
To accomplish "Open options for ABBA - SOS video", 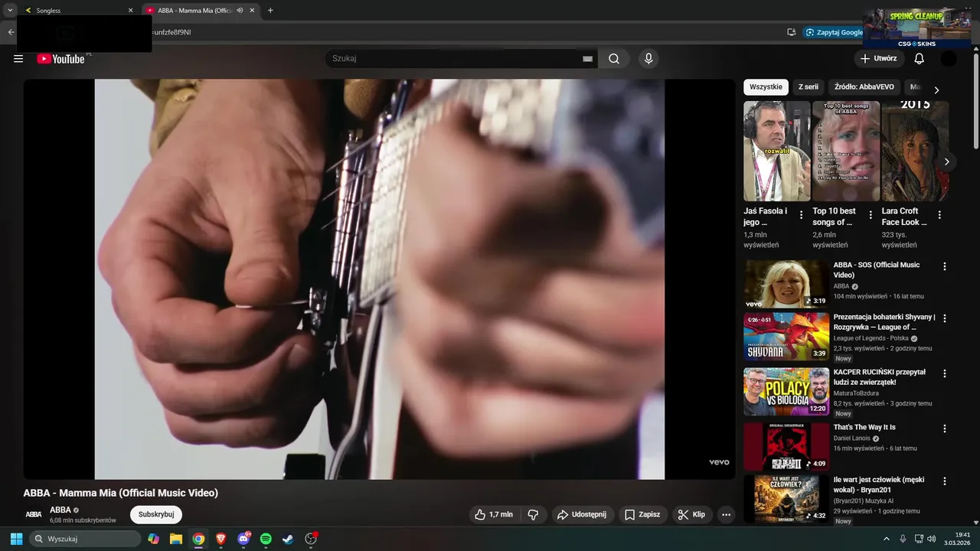I will tap(945, 266).
